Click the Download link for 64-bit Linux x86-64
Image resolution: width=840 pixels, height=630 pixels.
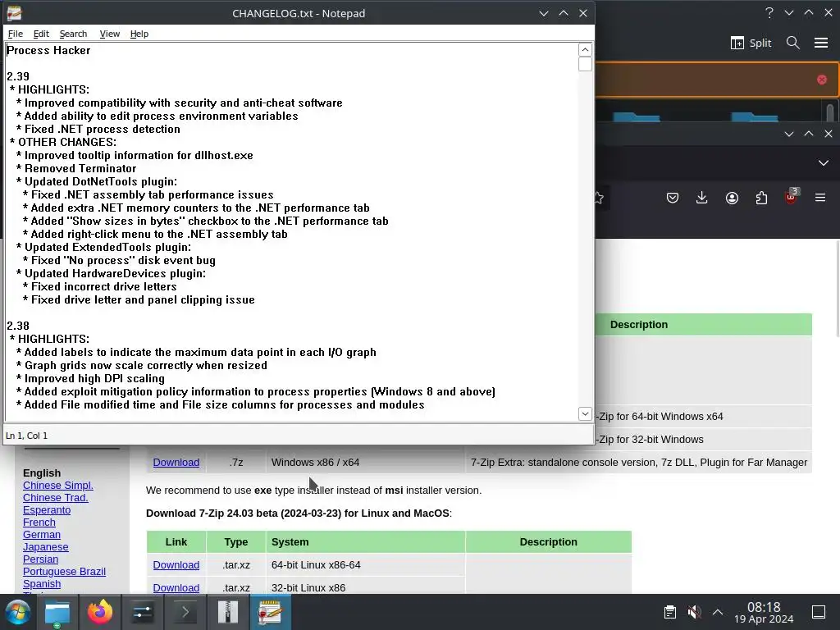[176, 565]
